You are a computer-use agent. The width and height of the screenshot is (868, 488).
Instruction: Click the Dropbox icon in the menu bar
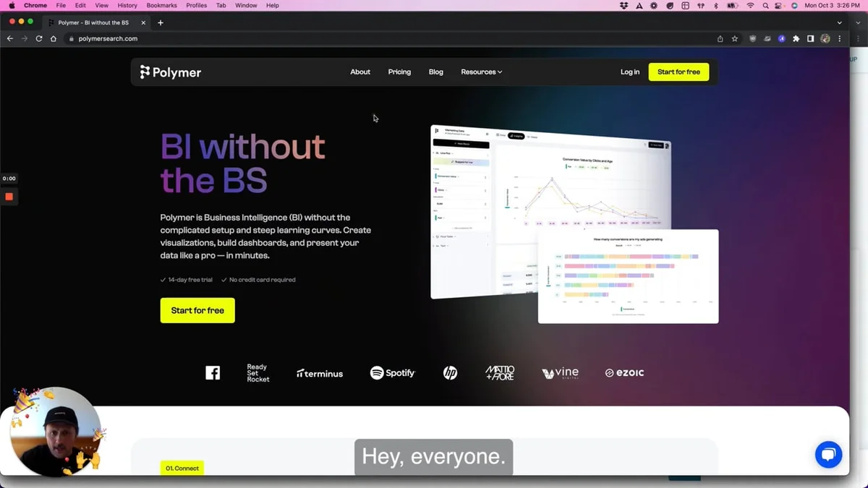(624, 5)
